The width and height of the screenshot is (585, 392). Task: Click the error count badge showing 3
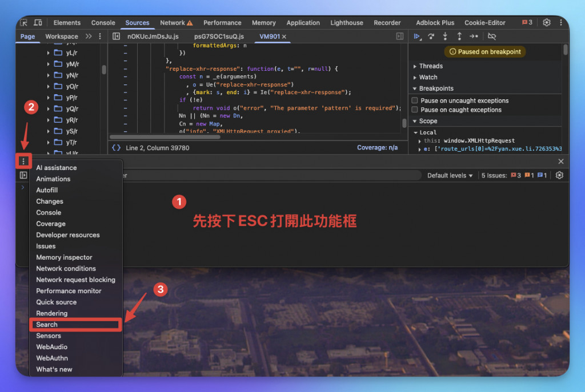[x=527, y=22]
